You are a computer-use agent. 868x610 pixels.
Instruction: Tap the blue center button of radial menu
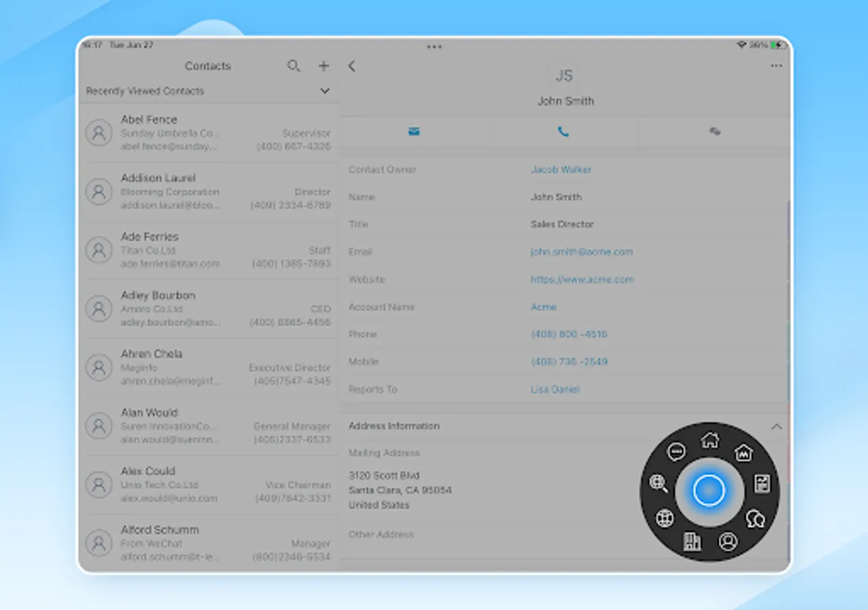coord(709,491)
